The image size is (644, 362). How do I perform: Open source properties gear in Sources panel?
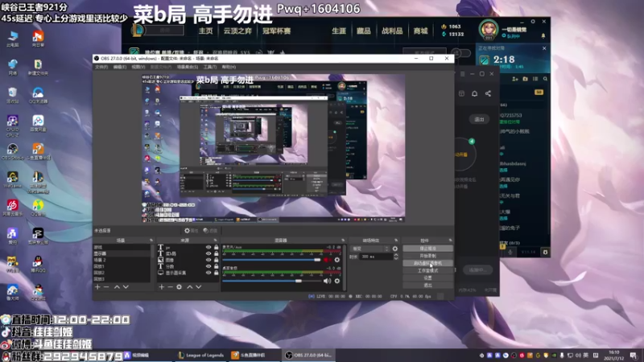[x=179, y=287]
